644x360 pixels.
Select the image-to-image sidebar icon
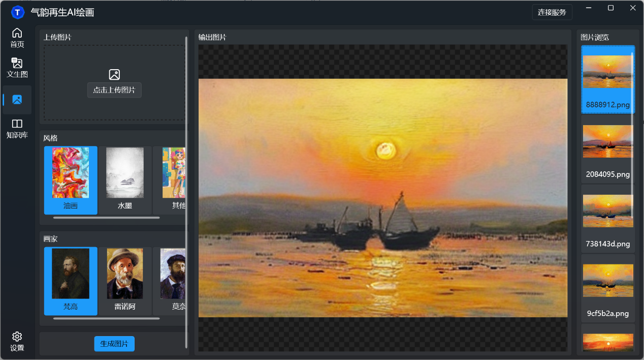click(x=17, y=100)
